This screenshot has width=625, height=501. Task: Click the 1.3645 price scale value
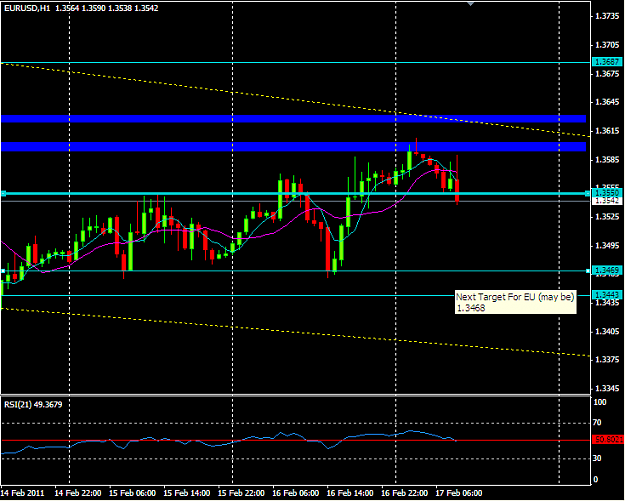(607, 102)
